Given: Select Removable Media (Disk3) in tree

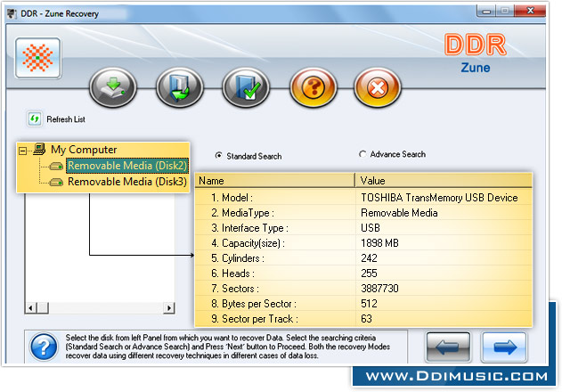Looking at the screenshot, I should point(126,182).
